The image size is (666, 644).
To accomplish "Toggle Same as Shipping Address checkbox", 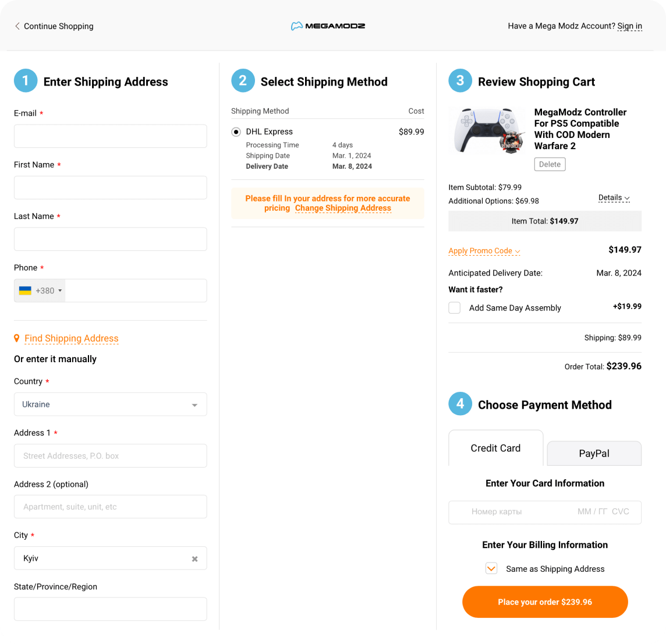I will coord(491,569).
